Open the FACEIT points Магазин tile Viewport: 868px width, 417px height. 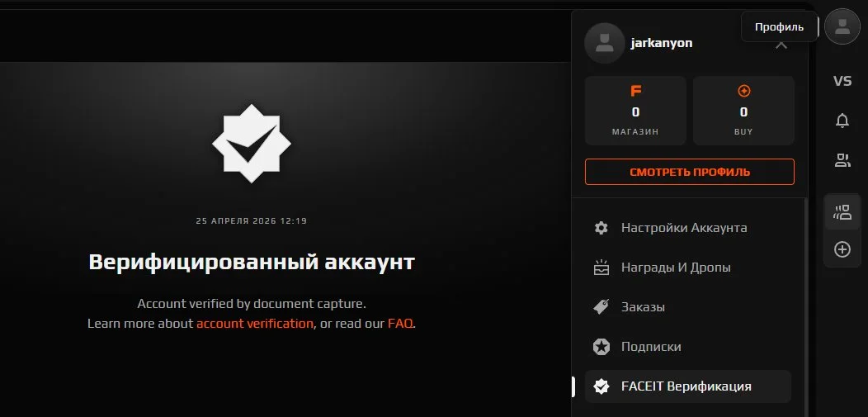635,111
